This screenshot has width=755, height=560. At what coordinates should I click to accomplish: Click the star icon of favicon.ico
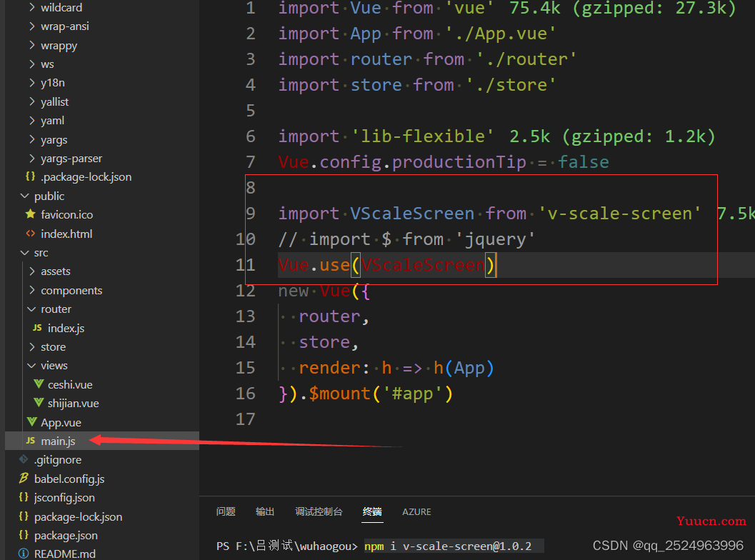coord(30,214)
